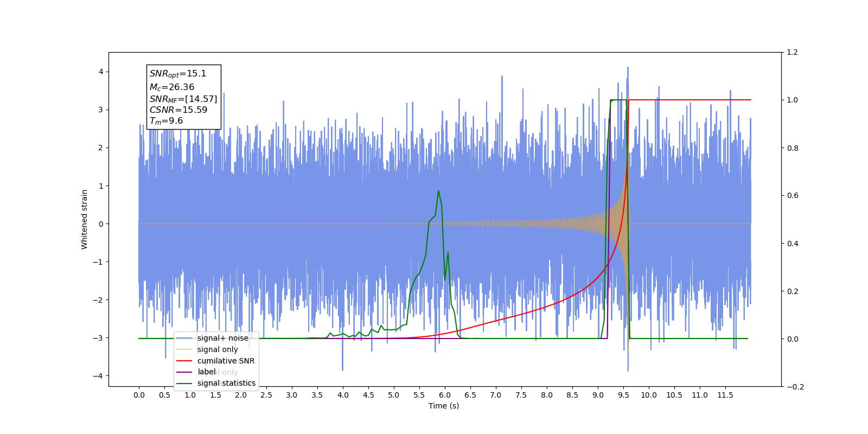868x434 pixels.
Task: Click the 4 tick on the strain axis
Action: point(100,72)
